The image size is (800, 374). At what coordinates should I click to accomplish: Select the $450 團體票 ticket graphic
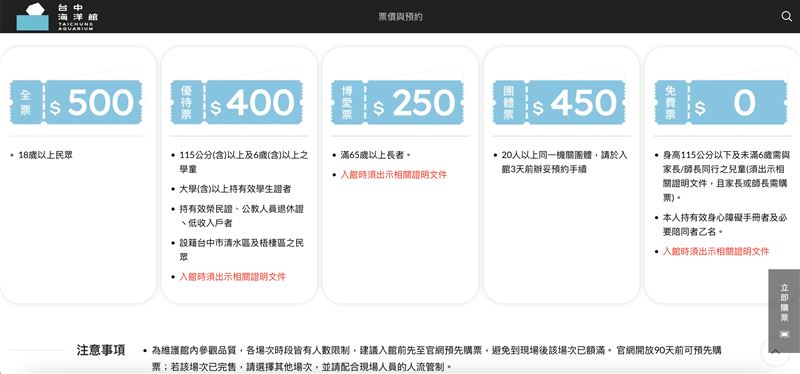[559, 103]
